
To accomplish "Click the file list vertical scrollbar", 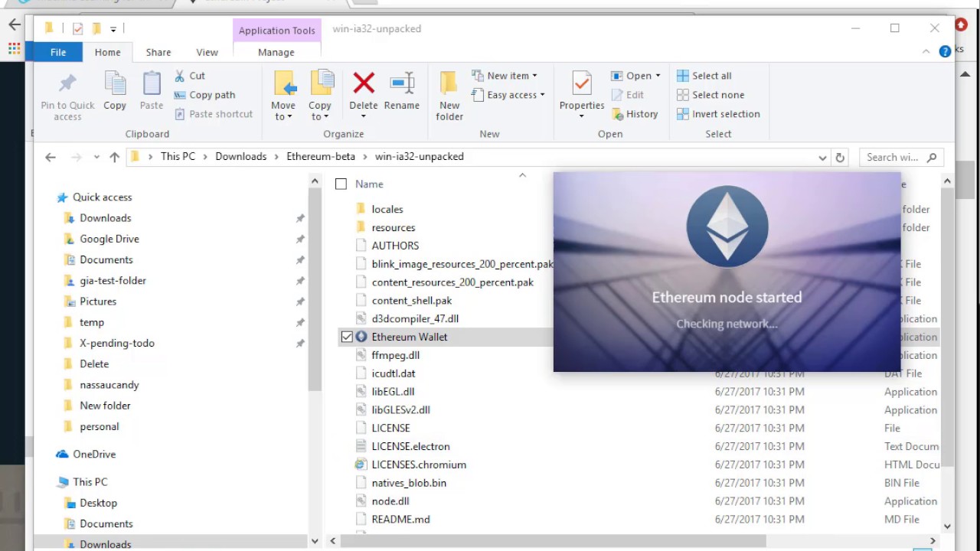I will coord(947,325).
